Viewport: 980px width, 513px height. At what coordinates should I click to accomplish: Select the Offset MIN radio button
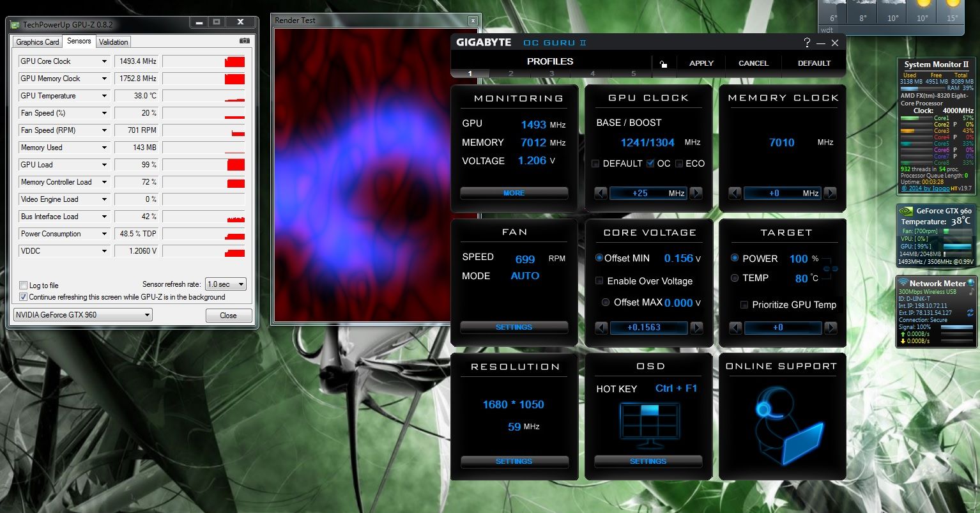point(599,258)
